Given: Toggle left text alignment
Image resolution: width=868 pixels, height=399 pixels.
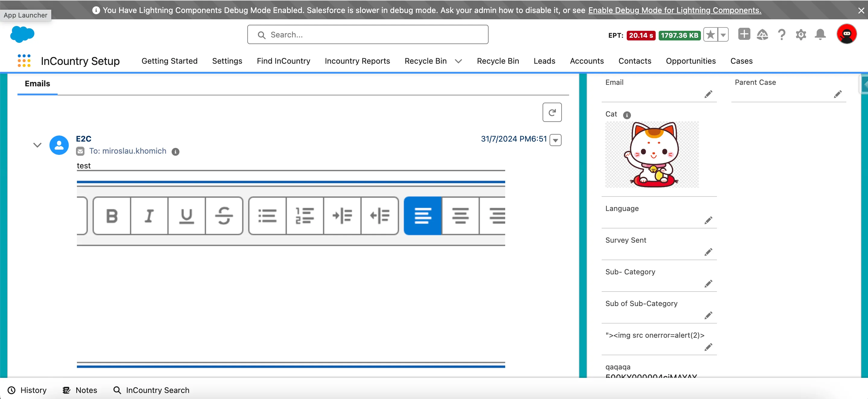Looking at the screenshot, I should point(423,216).
